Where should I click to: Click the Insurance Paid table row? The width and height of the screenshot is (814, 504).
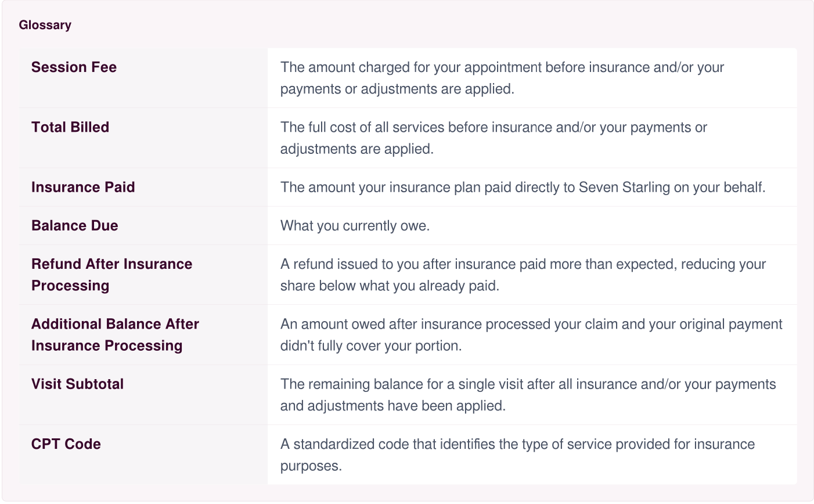pyautogui.click(x=408, y=188)
